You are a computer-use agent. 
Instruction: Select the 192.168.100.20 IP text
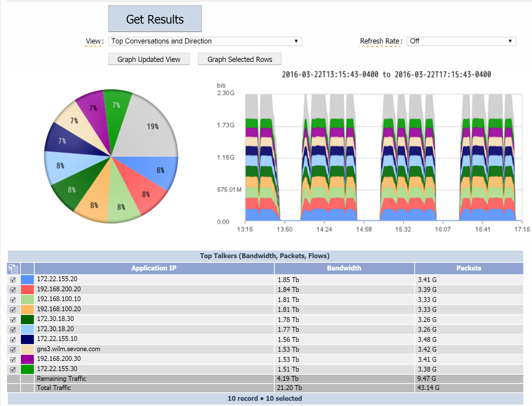(x=59, y=309)
